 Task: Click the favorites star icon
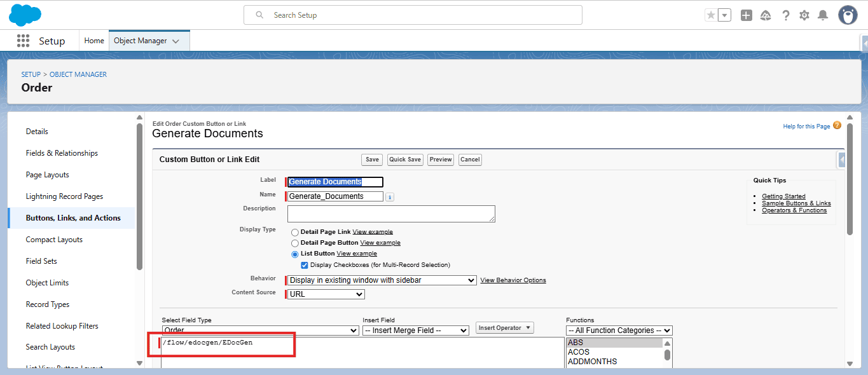point(711,15)
